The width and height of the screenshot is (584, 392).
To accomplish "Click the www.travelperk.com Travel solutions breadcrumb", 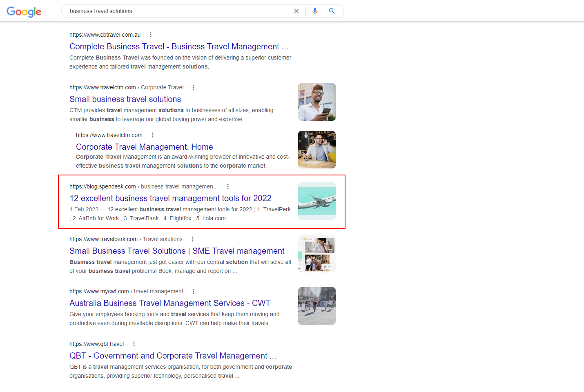I will [x=126, y=239].
